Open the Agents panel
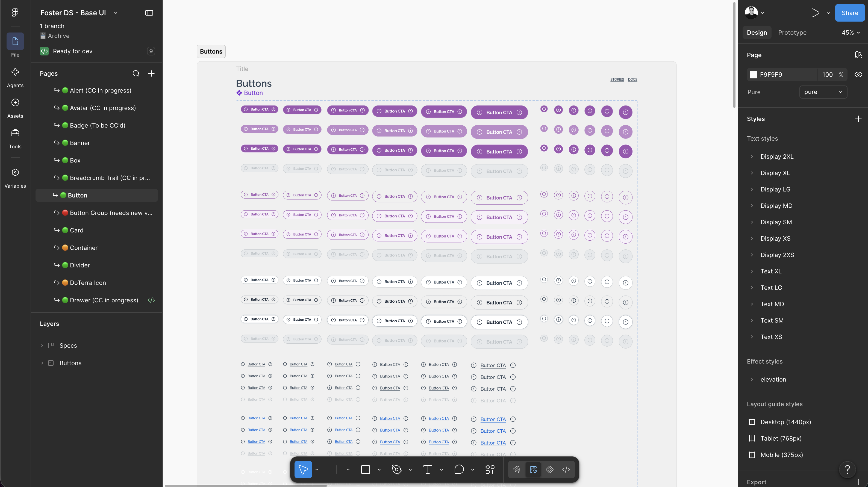 15,78
